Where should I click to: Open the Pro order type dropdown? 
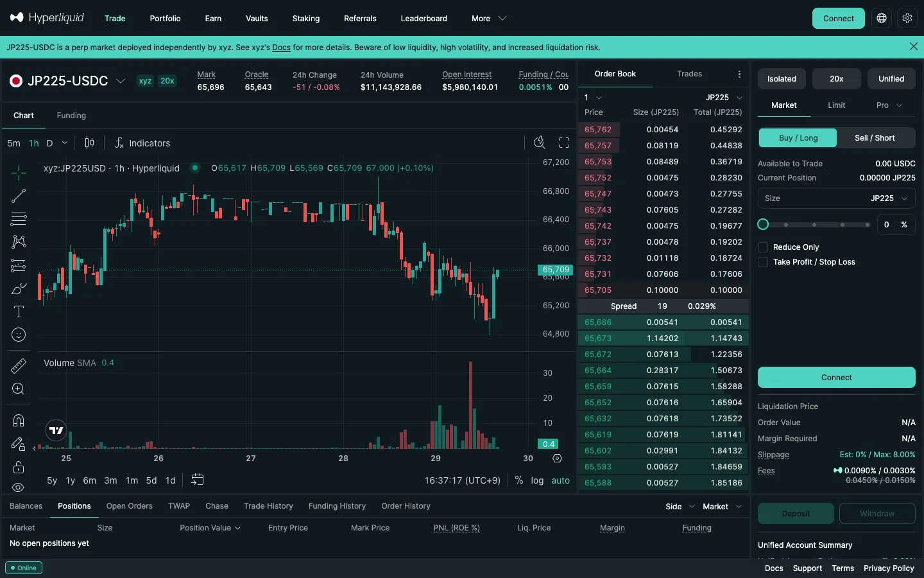click(x=889, y=105)
